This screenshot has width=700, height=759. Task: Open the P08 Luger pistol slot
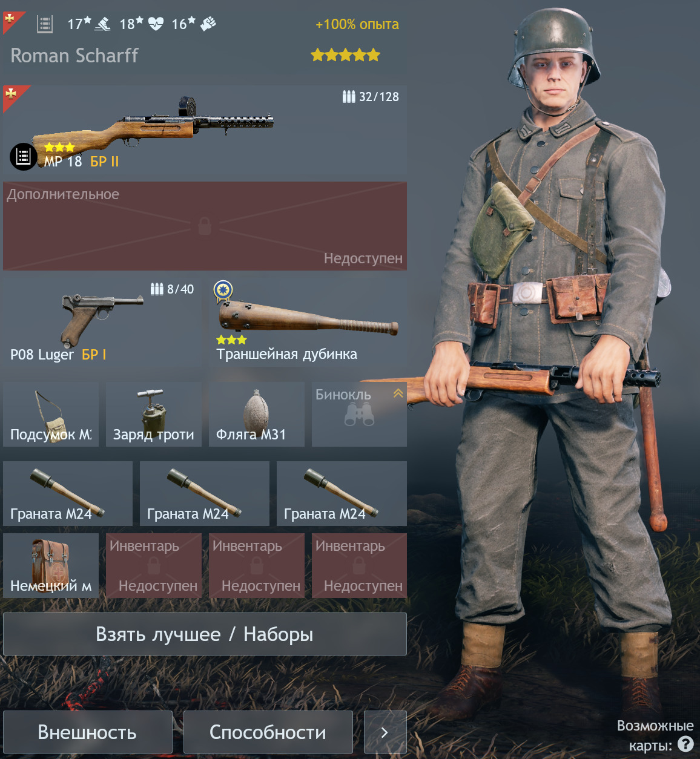102,322
